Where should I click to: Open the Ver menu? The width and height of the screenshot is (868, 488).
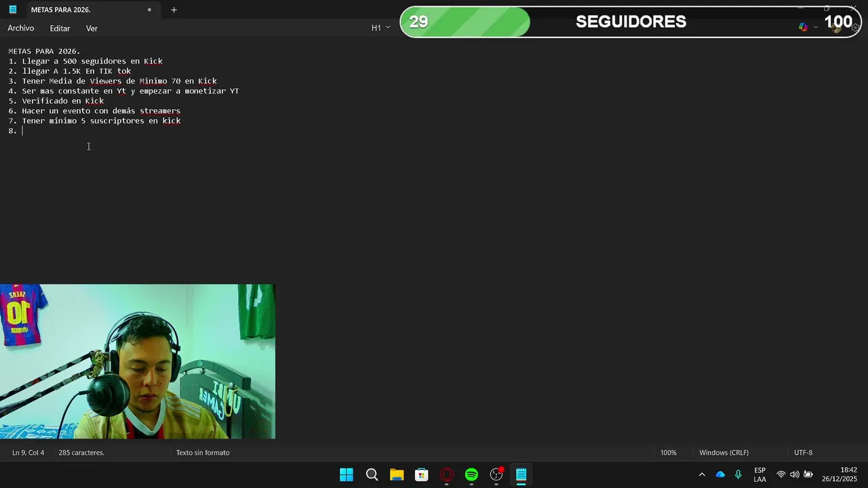92,28
